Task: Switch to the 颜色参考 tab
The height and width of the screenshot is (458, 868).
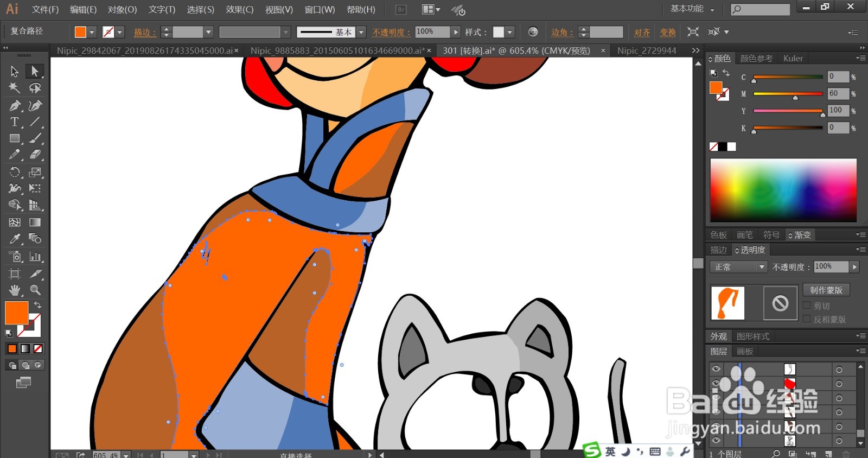Action: pos(756,58)
